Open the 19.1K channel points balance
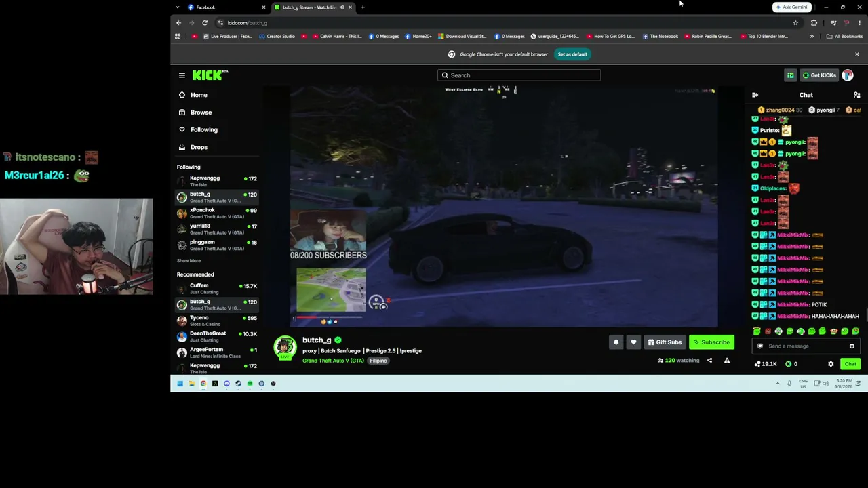 766,364
